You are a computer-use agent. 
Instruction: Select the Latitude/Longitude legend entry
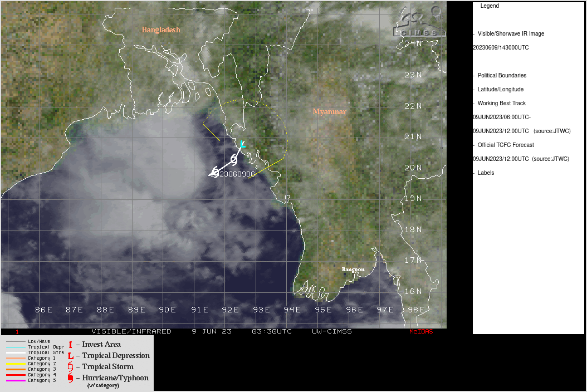pos(500,89)
